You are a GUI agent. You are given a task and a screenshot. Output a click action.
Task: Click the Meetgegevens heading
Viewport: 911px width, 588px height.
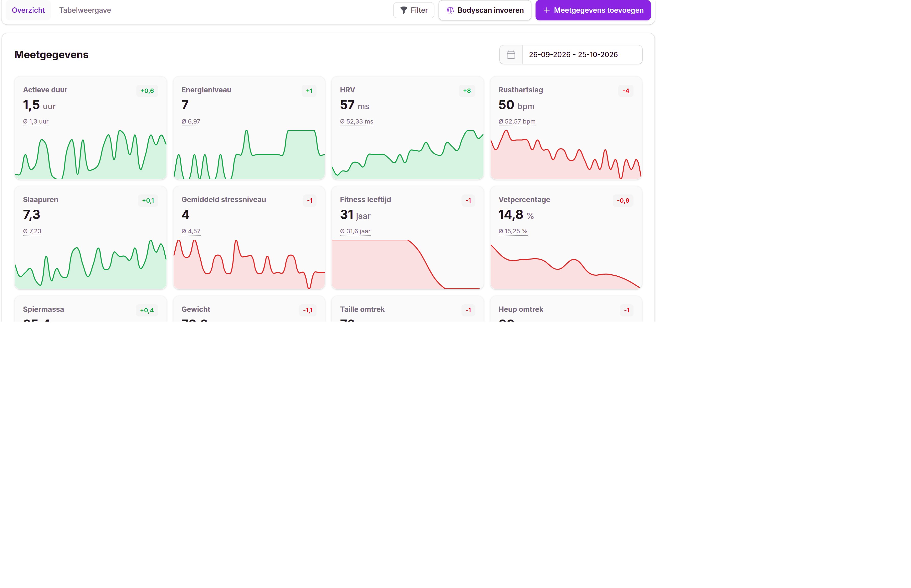coord(51,55)
